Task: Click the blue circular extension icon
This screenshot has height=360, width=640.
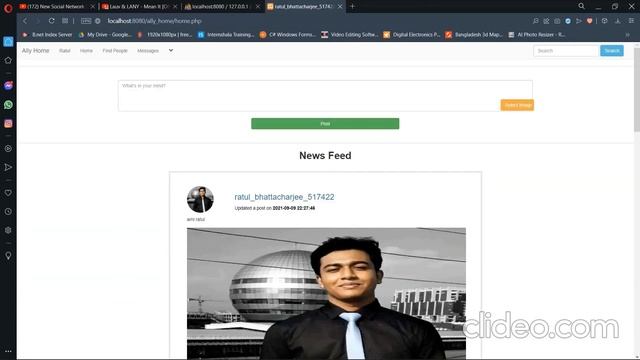Action: tap(568, 21)
